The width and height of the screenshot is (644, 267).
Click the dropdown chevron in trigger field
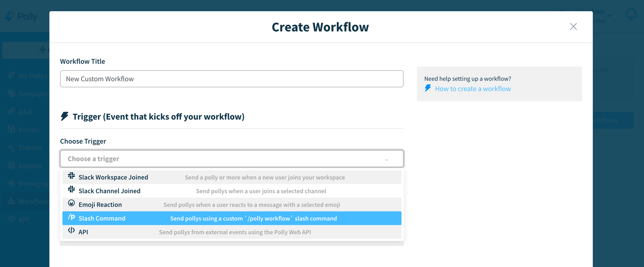click(387, 160)
